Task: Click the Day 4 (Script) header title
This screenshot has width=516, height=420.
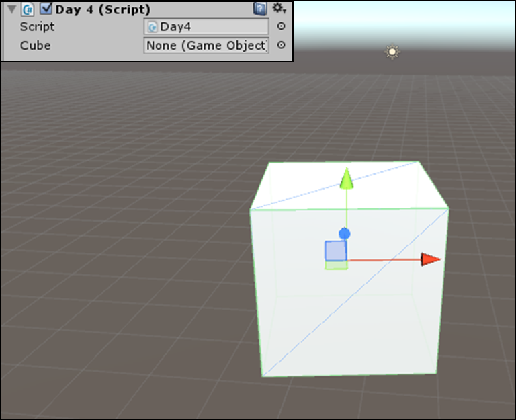Action: (x=103, y=9)
